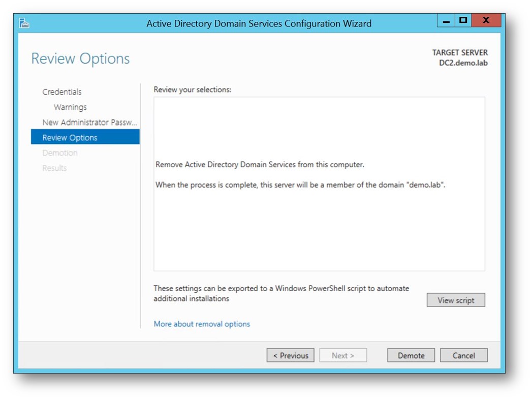The width and height of the screenshot is (532, 400).
Task: Open the Warnings step in sidebar
Action: (70, 107)
